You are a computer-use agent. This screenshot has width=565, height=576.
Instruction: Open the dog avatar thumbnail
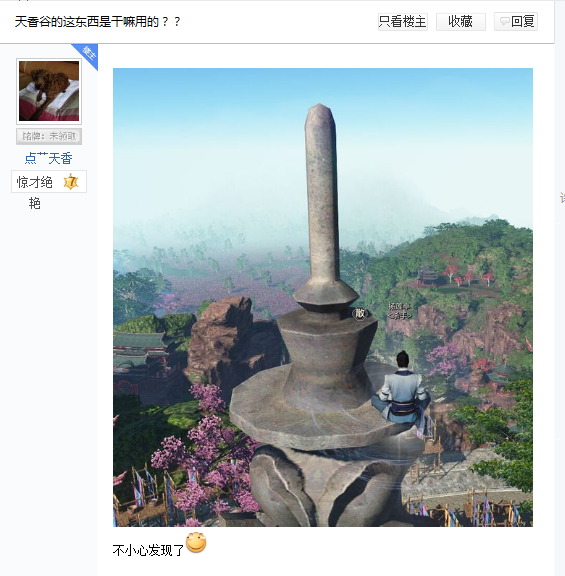click(x=49, y=91)
